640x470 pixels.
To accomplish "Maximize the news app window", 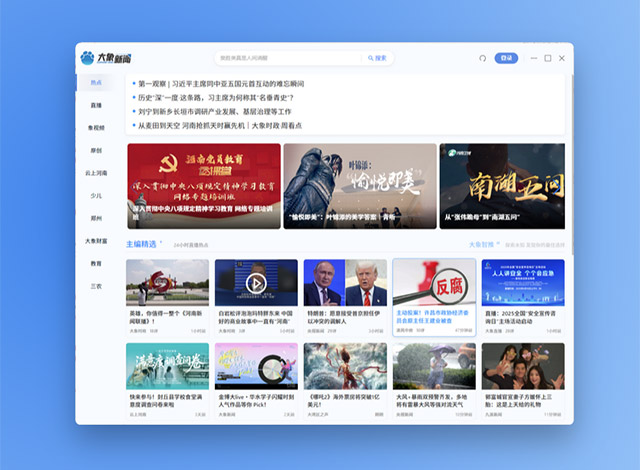I will click(x=548, y=58).
